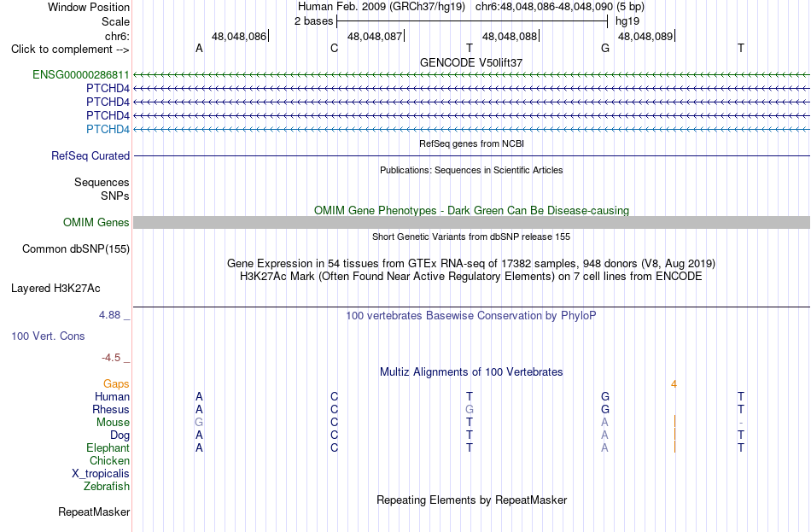
Task: Select the X_tropicalis species label
Action: (x=101, y=474)
